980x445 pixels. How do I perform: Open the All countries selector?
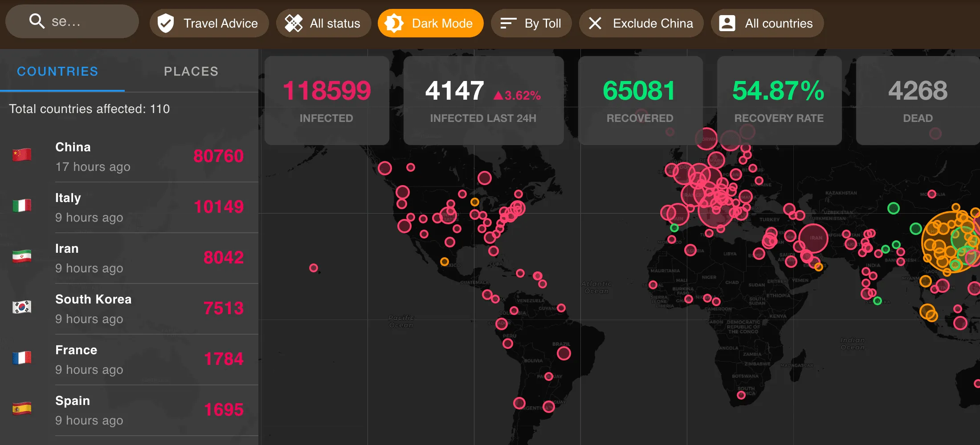click(x=767, y=23)
